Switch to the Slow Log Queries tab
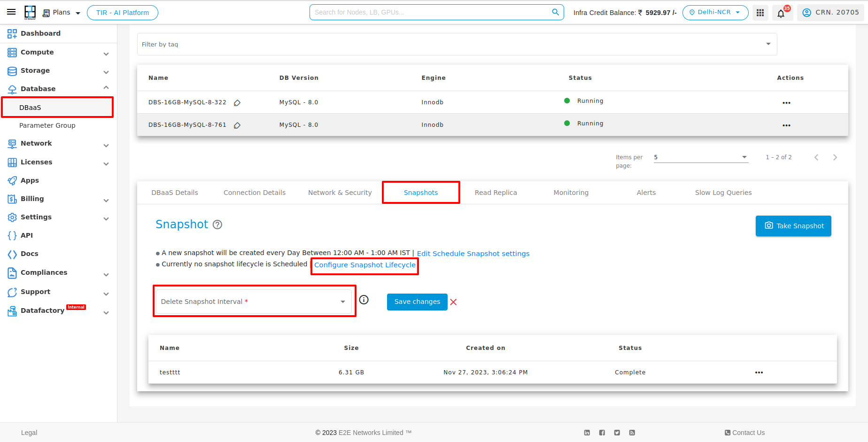Image resolution: width=868 pixels, height=442 pixels. tap(723, 193)
